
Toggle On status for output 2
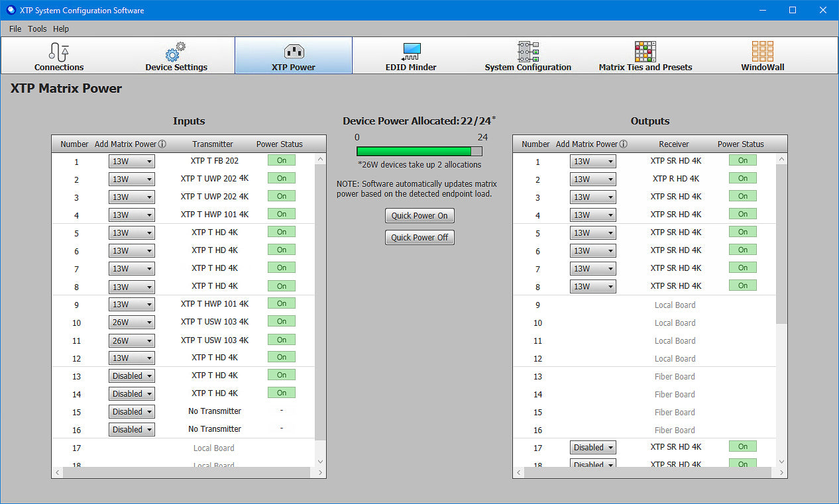743,178
